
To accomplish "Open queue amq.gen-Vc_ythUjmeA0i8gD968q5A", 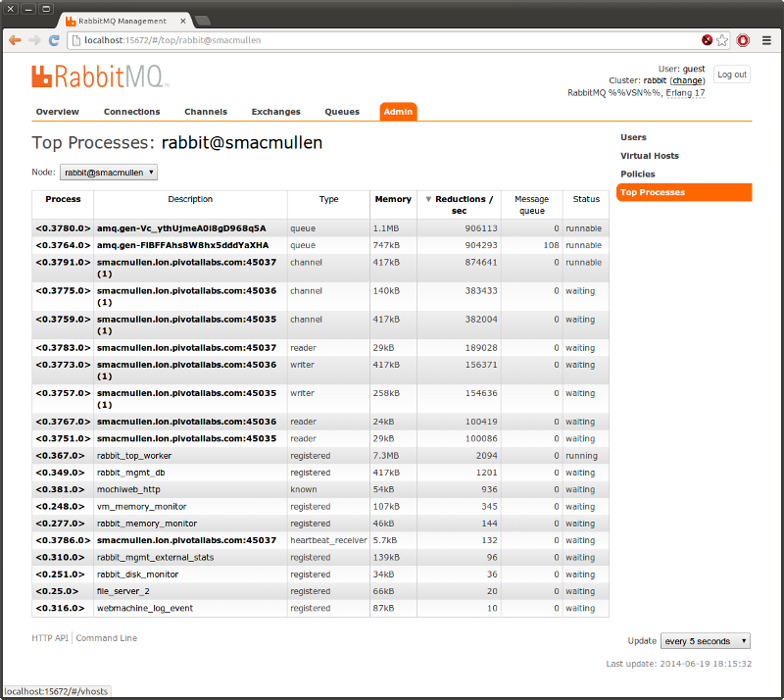I will (181, 228).
